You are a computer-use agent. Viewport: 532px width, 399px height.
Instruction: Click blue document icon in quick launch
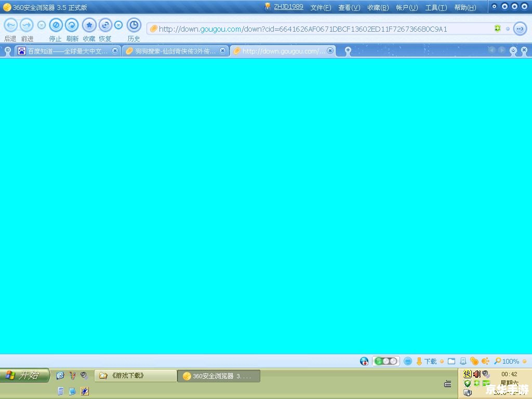tap(72, 391)
